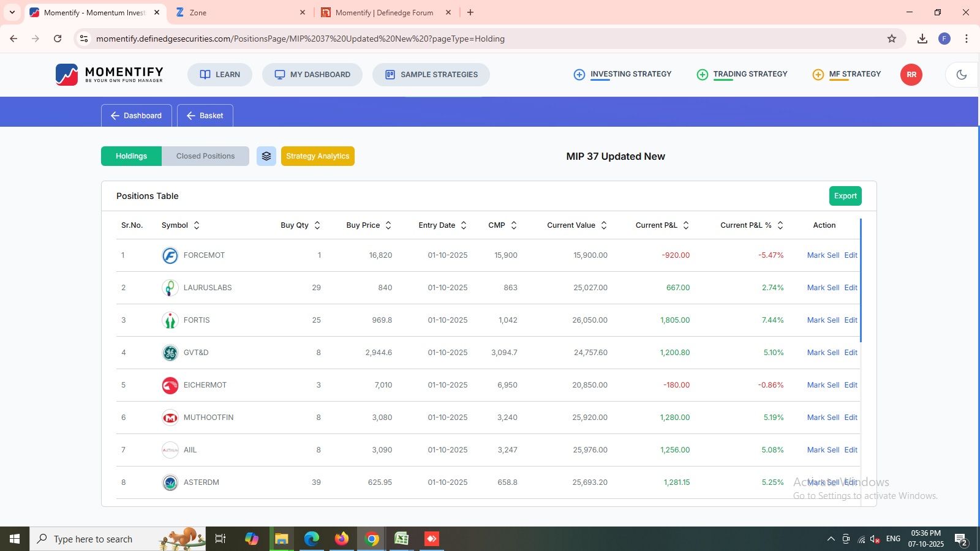This screenshot has height=551, width=980.
Task: Bookmark this page with the star icon
Action: click(x=892, y=39)
